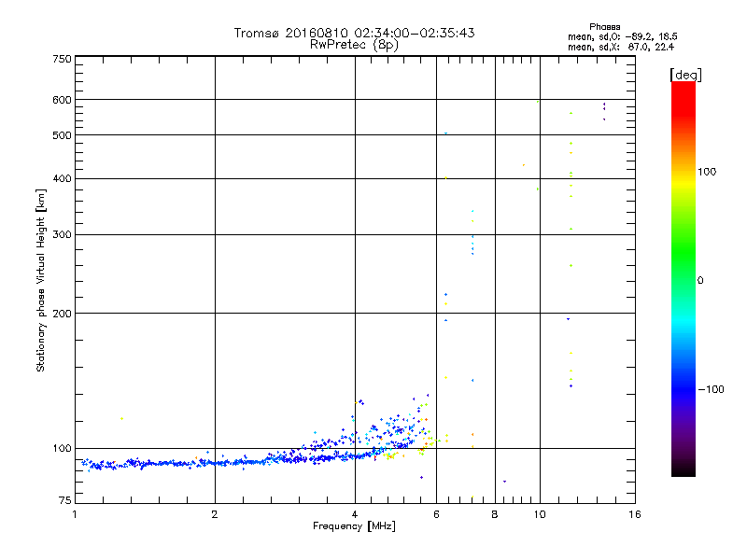
Task: Select the 'mean, sd,X: 87.0, 22.4' line
Action: point(621,47)
